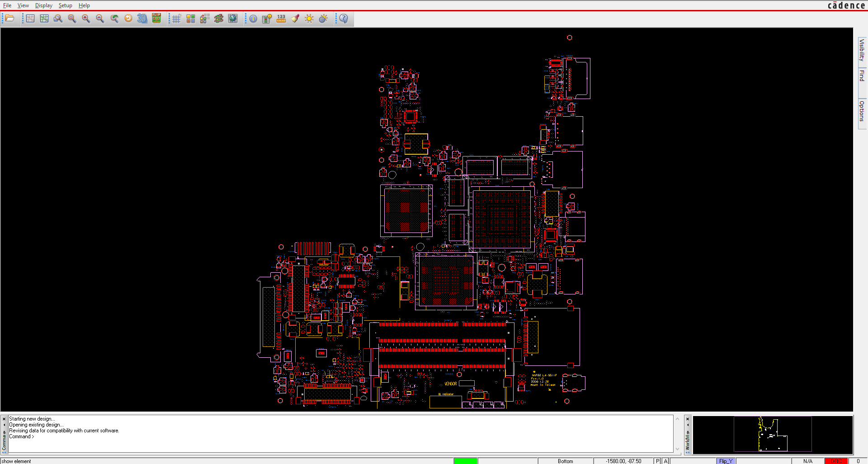Open the Help question mark icon

pyautogui.click(x=344, y=19)
